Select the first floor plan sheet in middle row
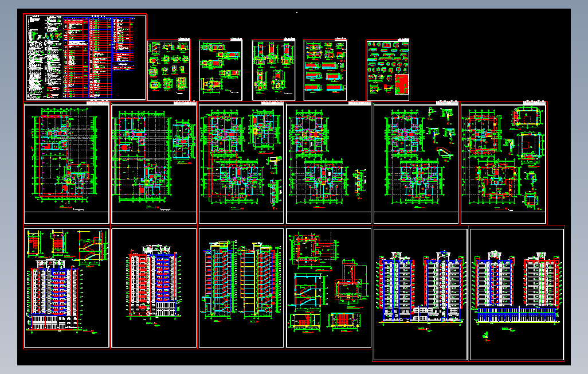 click(66, 163)
